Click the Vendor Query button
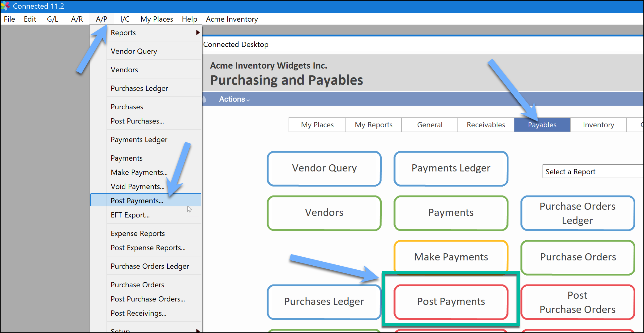 point(324,168)
